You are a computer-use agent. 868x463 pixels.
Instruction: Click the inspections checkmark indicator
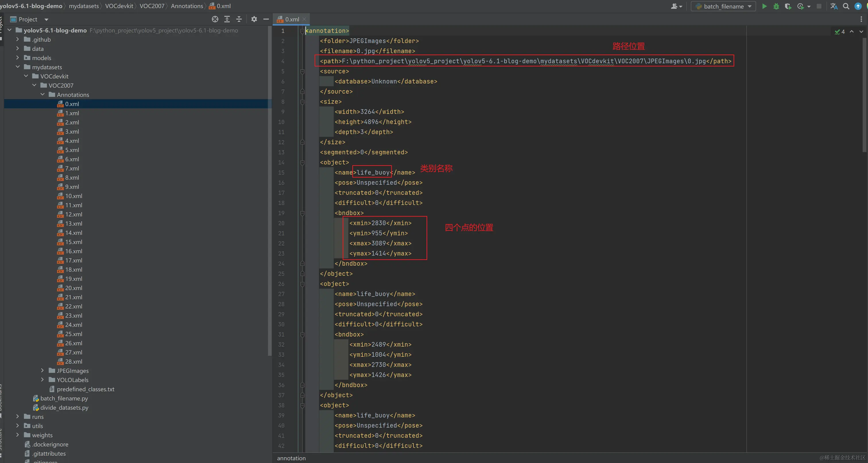pos(840,32)
